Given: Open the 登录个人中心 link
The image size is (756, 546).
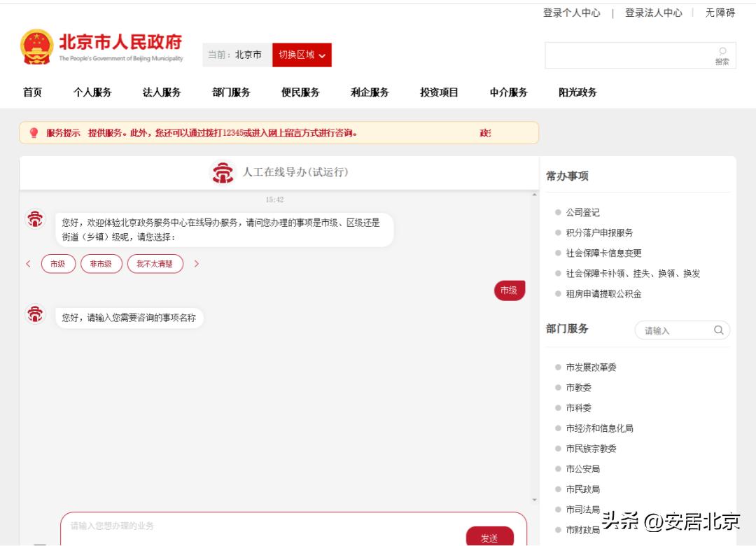Looking at the screenshot, I should [x=570, y=12].
